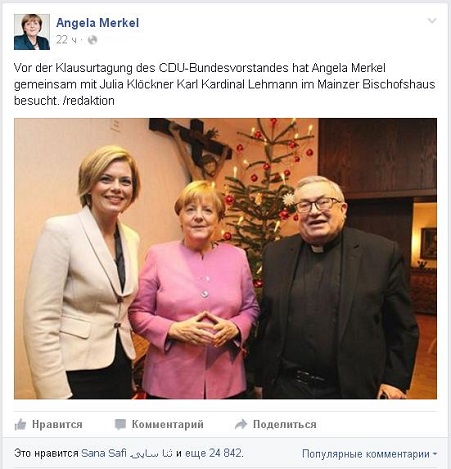451x469 pixels.
Task: Click the small triangle beside Популярные комментарии
Action: pos(434,454)
